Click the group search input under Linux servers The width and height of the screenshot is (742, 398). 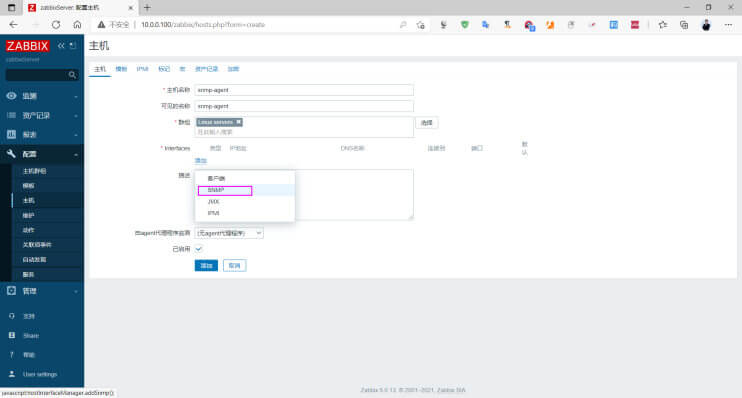click(x=304, y=132)
